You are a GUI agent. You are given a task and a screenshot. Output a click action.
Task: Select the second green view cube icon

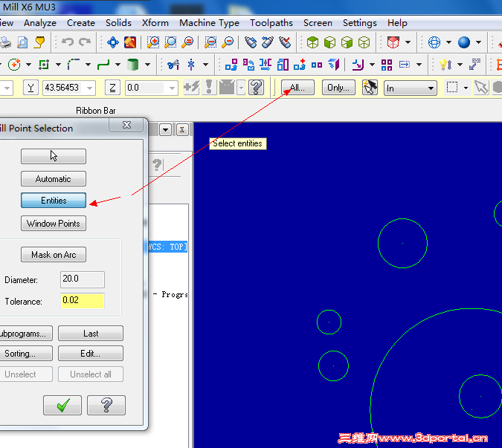pyautogui.click(x=329, y=42)
